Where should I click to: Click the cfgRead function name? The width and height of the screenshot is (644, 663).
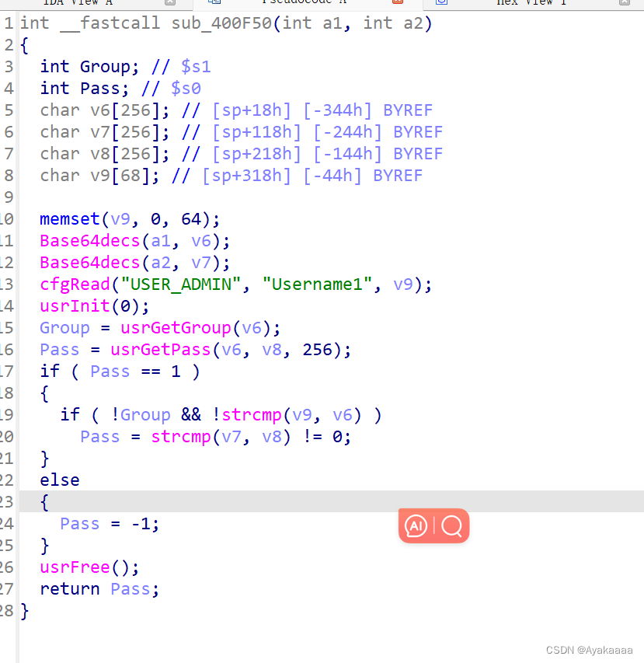(x=75, y=284)
